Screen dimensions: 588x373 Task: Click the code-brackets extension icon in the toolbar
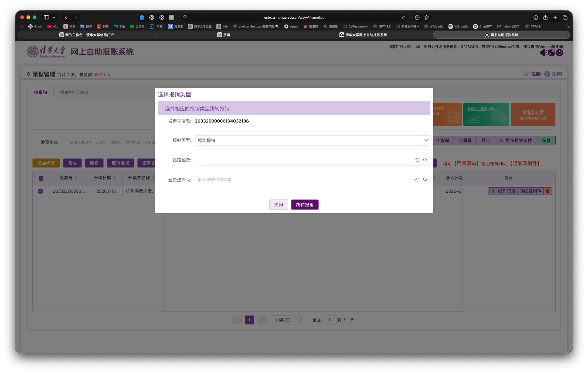(x=171, y=18)
